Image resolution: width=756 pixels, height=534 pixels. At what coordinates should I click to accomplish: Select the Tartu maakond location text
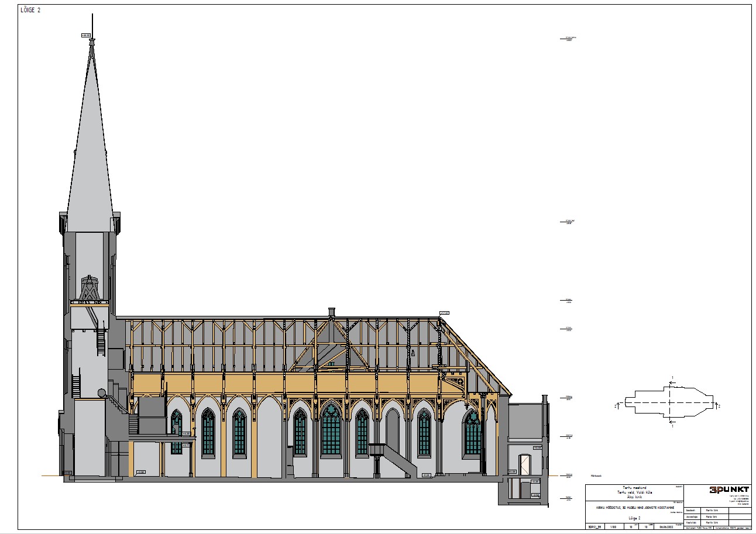634,488
